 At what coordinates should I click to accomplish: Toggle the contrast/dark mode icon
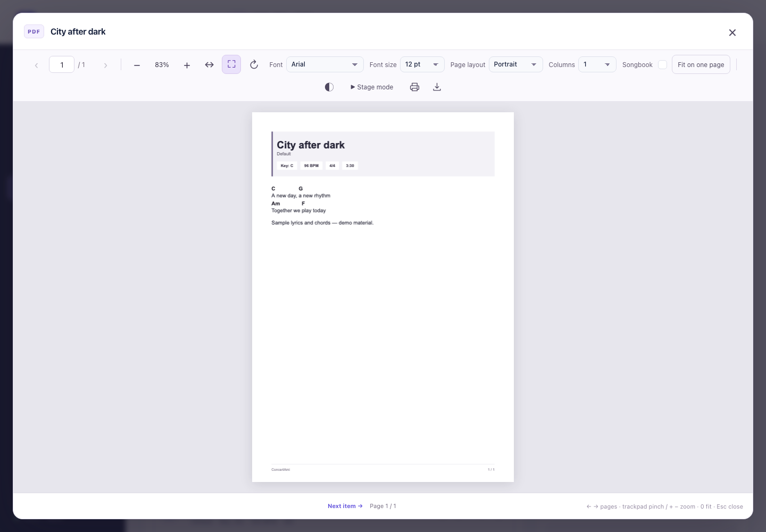coord(329,87)
